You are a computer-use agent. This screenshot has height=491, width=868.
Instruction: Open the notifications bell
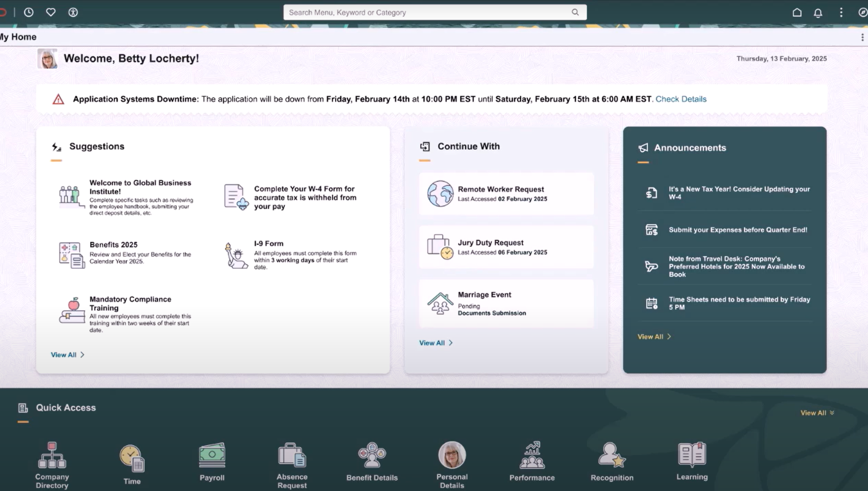point(818,12)
